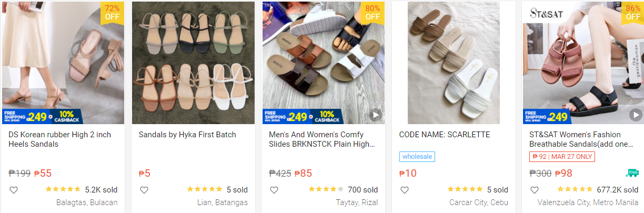The height and width of the screenshot is (213, 644).
Task: Like the CODE NAME: SCARLETTE listing
Action: 404,190
